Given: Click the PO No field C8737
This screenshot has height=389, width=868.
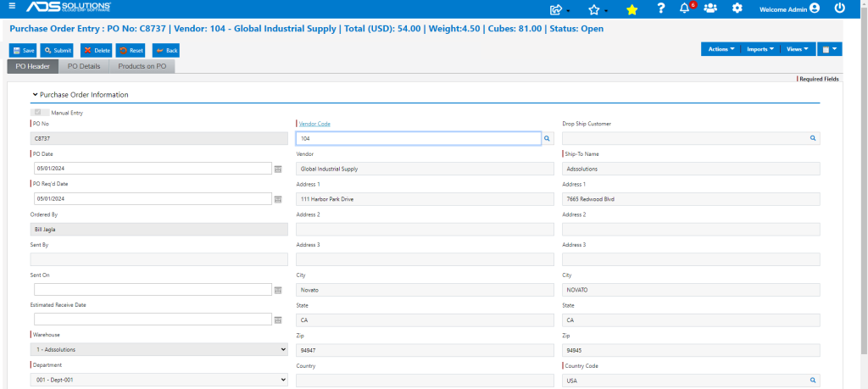Looking at the screenshot, I should (159, 138).
